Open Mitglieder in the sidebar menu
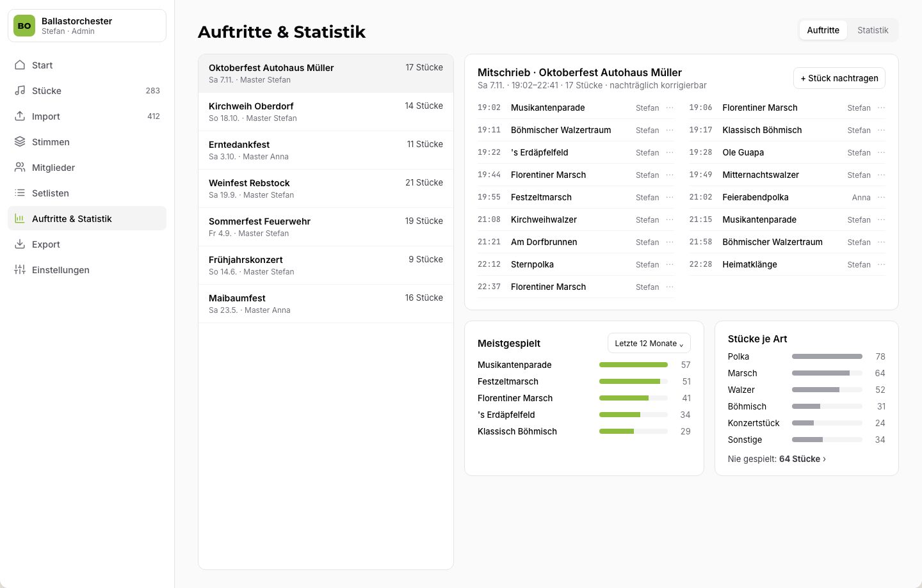Image resolution: width=922 pixels, height=588 pixels. pyautogui.click(x=87, y=167)
